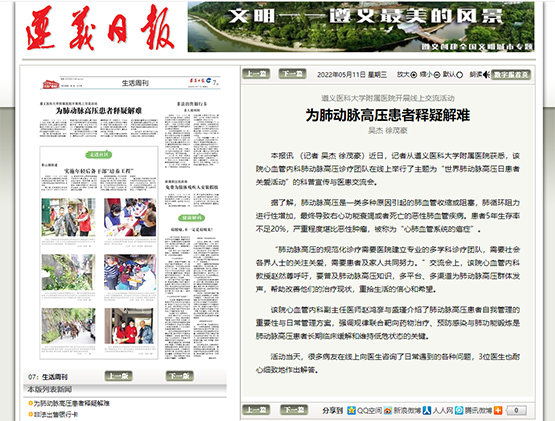Select the 放大 font size radio button
This screenshot has height=421, width=555.
click(x=413, y=75)
